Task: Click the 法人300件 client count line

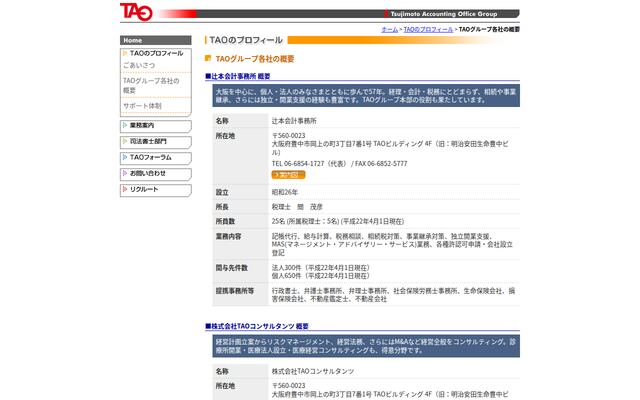Action: pyautogui.click(x=321, y=268)
